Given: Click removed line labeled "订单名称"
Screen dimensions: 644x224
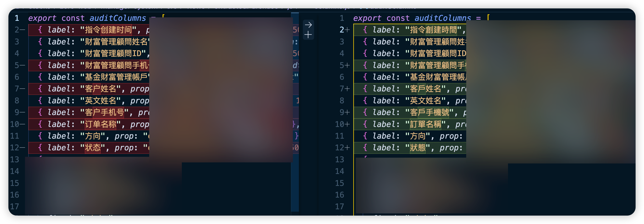Looking at the screenshot, I should point(89,124).
